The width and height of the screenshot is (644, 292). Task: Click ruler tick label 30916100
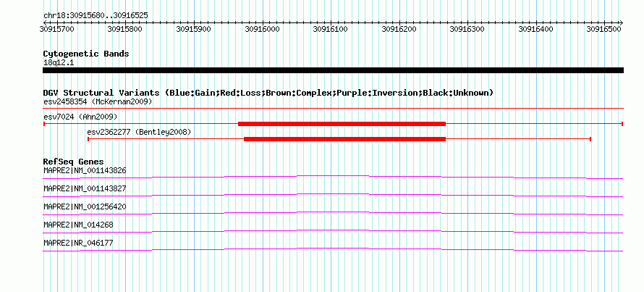pos(330,29)
